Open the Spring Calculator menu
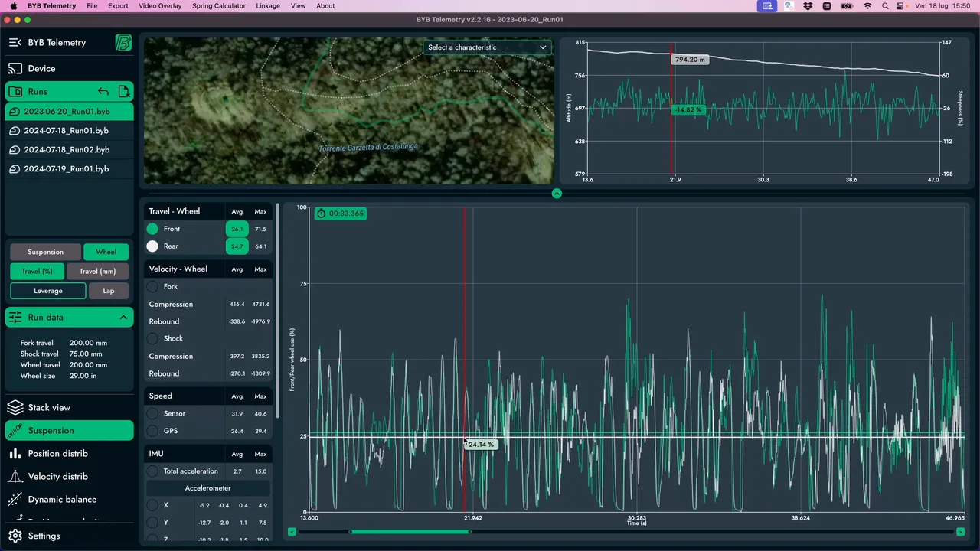980x551 pixels. (219, 6)
